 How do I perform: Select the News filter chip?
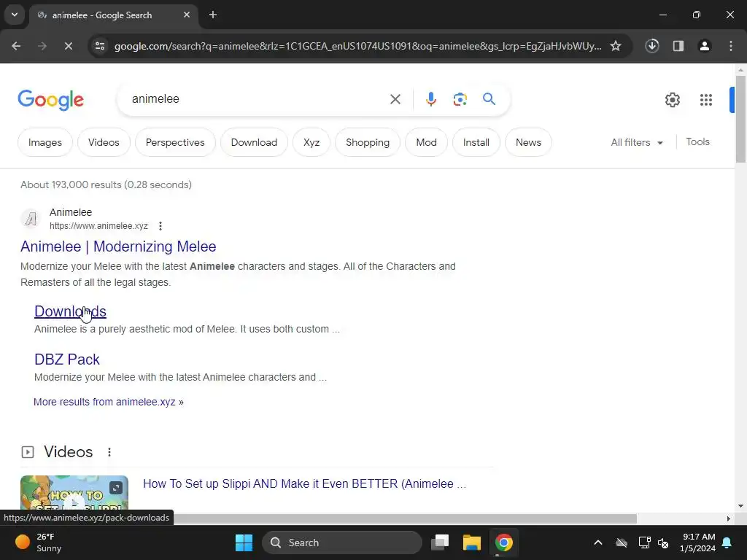pos(528,142)
